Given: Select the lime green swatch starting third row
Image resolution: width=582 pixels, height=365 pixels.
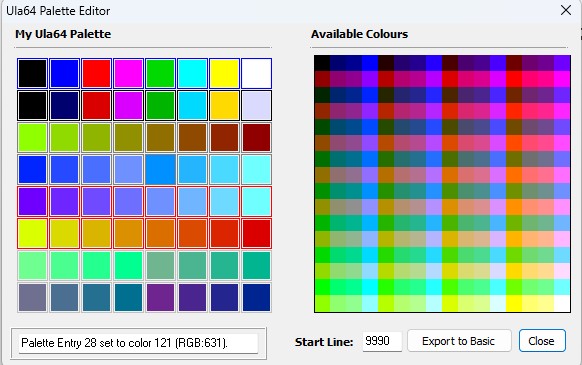Looking at the screenshot, I should pos(33,137).
